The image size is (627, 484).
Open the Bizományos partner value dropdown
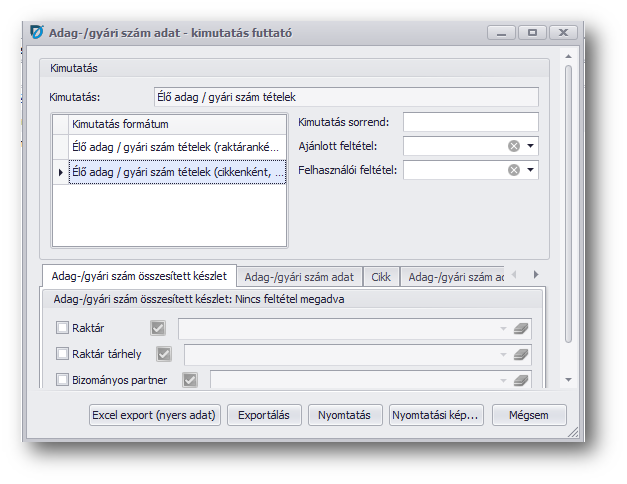point(503,380)
